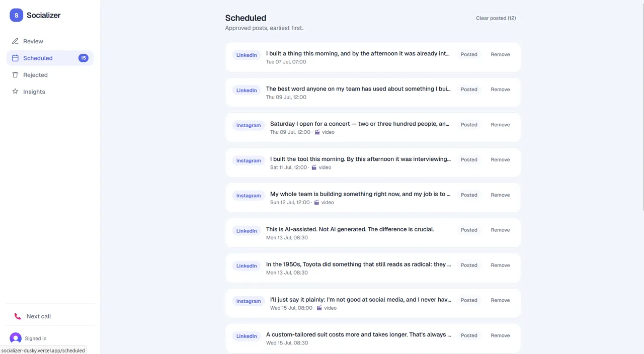Remove the custom-tailored suit post
This screenshot has width=644, height=354.
pyautogui.click(x=500, y=335)
